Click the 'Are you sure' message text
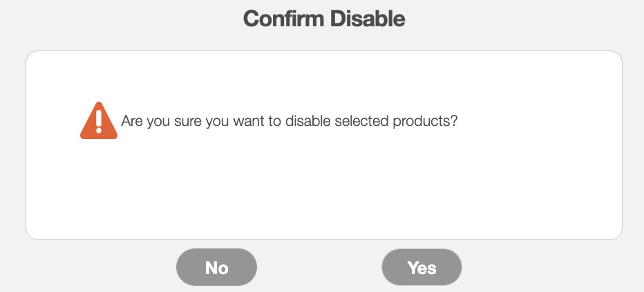 pyautogui.click(x=289, y=121)
